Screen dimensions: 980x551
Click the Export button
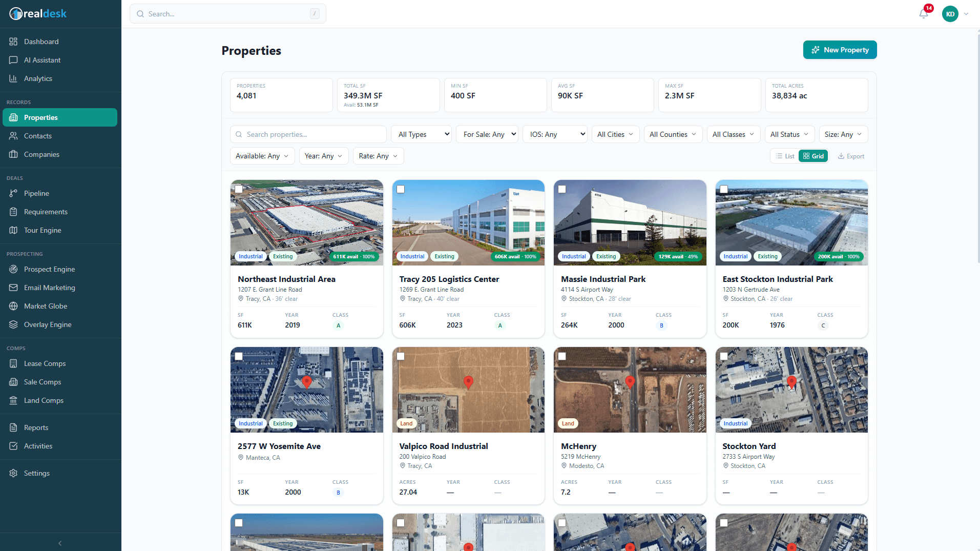click(851, 156)
